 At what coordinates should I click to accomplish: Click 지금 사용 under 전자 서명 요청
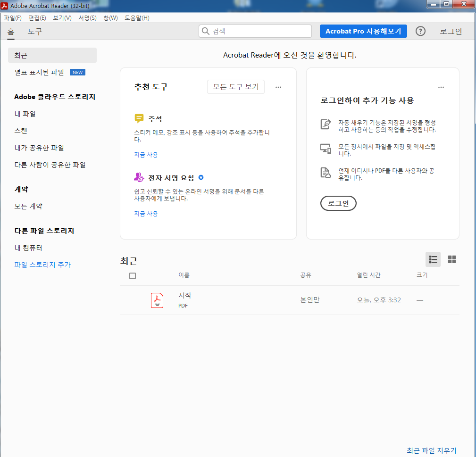[146, 213]
